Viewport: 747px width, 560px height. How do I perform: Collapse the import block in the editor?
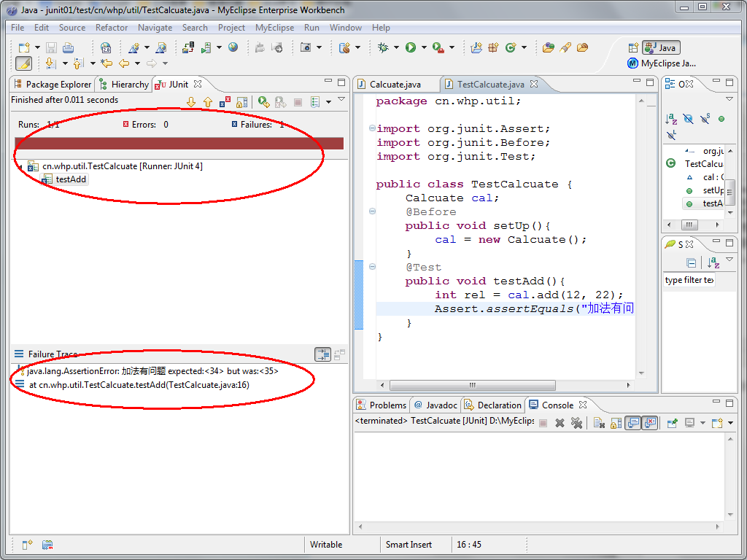tap(372, 128)
